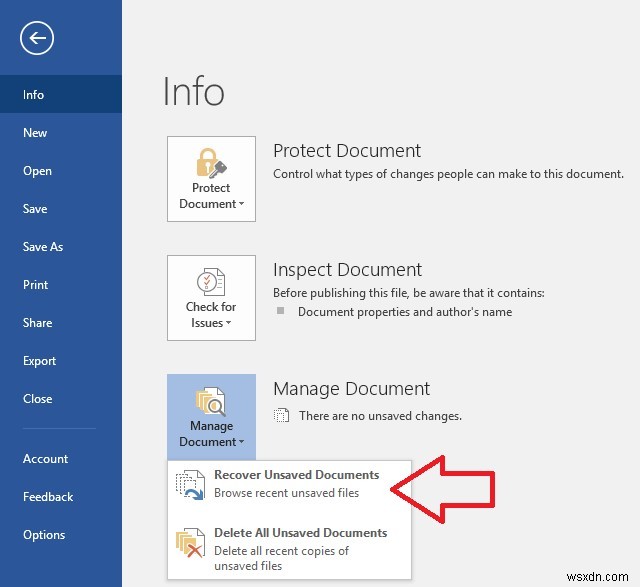Click the Check for Issues checklist icon
Viewport: 640px width, 587px height.
click(x=211, y=282)
